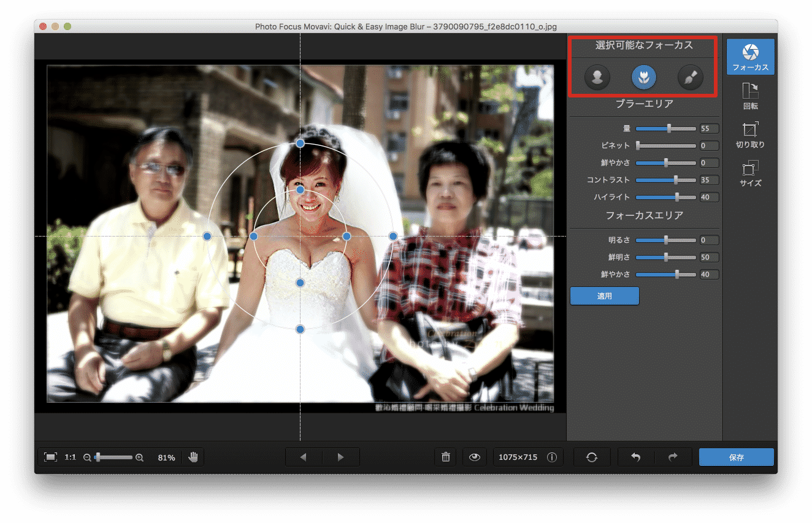Click the 量 blur amount slider
812x523 pixels.
665,129
